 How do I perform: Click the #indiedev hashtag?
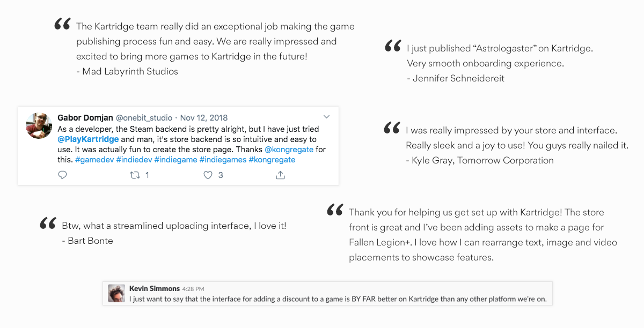pos(134,160)
